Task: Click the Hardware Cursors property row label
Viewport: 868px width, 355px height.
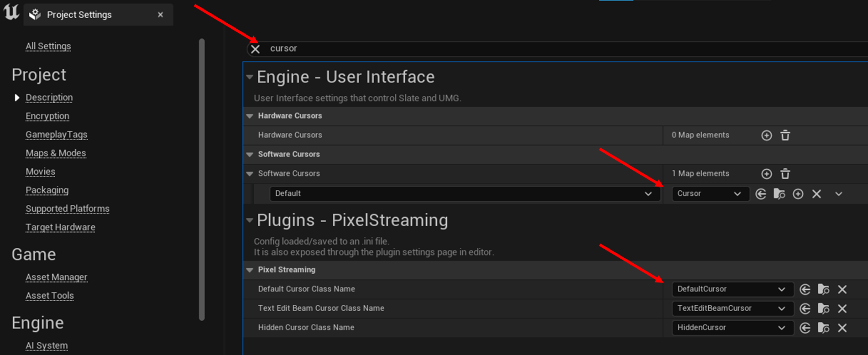Action: point(290,135)
